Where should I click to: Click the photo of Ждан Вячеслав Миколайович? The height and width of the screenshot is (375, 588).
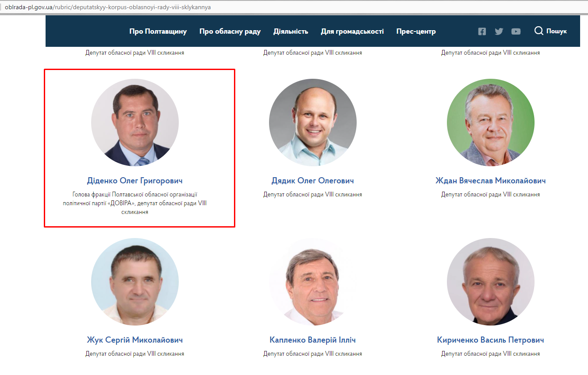pyautogui.click(x=491, y=123)
